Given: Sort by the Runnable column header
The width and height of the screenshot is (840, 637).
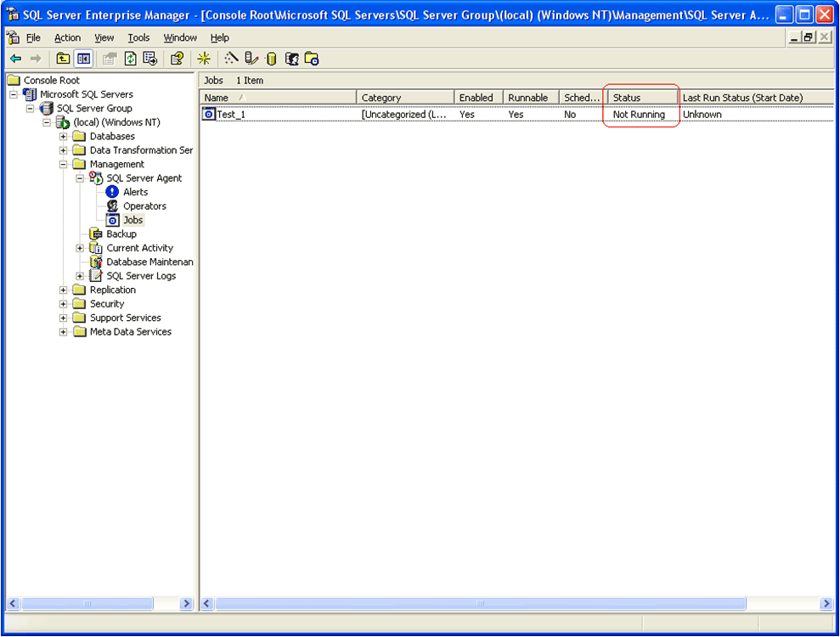Looking at the screenshot, I should click(531, 98).
